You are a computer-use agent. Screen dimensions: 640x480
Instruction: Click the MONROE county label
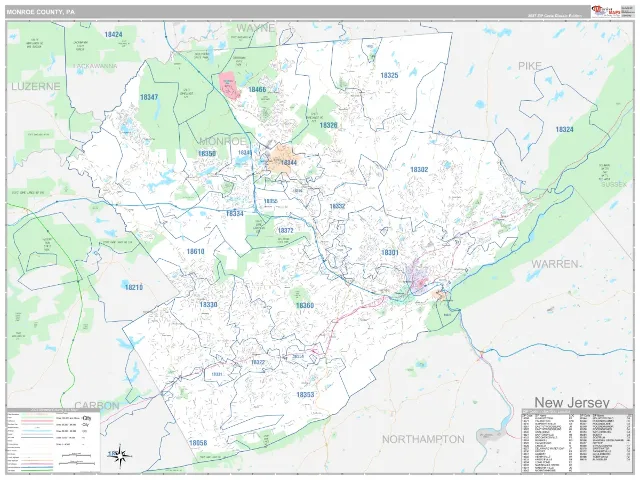pyautogui.click(x=223, y=141)
